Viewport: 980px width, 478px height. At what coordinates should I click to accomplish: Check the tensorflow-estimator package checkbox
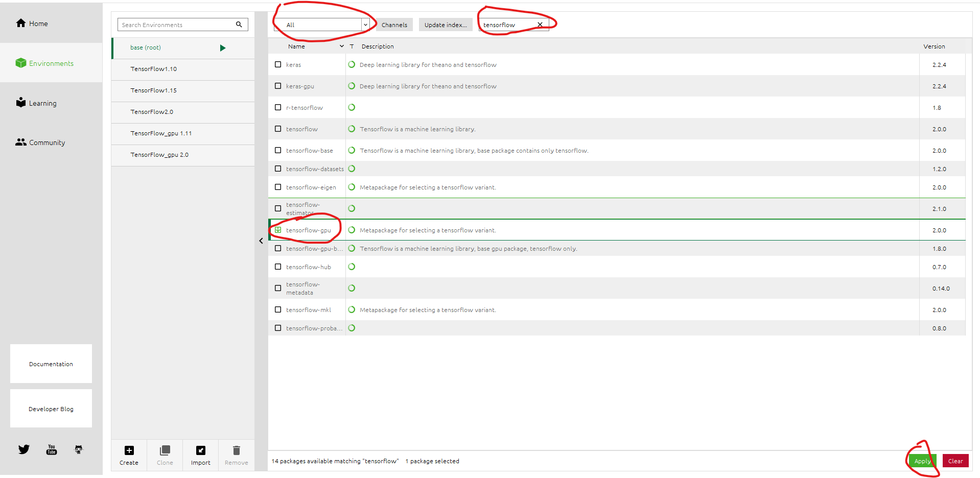(278, 208)
